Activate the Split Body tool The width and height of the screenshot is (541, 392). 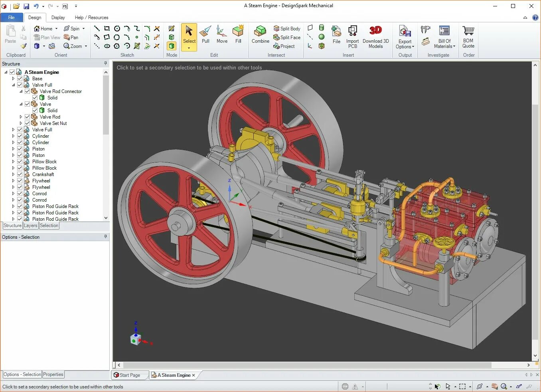coord(287,28)
